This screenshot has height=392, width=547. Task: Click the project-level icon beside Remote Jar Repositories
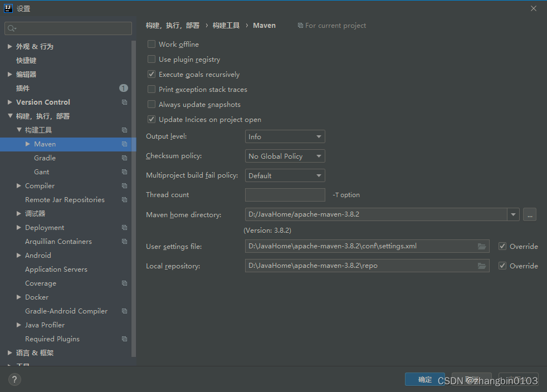pyautogui.click(x=124, y=200)
